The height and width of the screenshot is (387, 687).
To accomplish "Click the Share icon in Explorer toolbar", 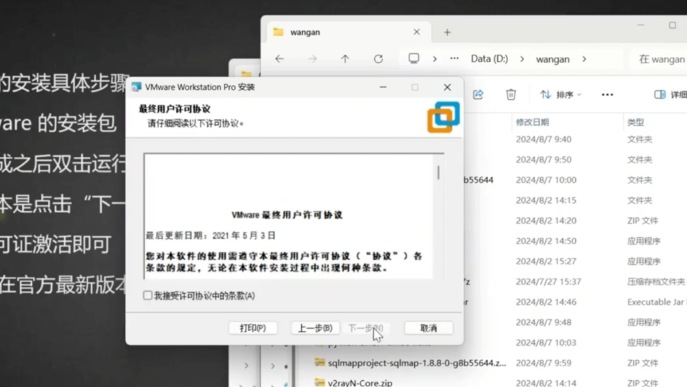I will (x=478, y=95).
